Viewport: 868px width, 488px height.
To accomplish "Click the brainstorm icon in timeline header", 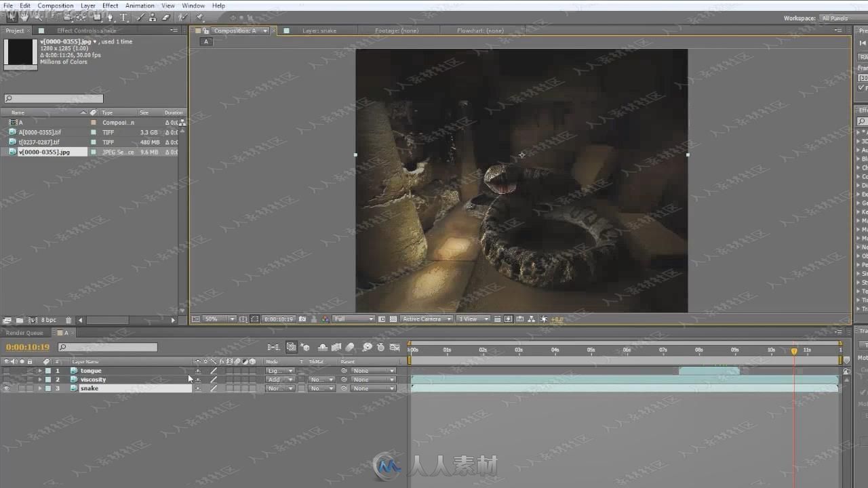I will (x=368, y=347).
